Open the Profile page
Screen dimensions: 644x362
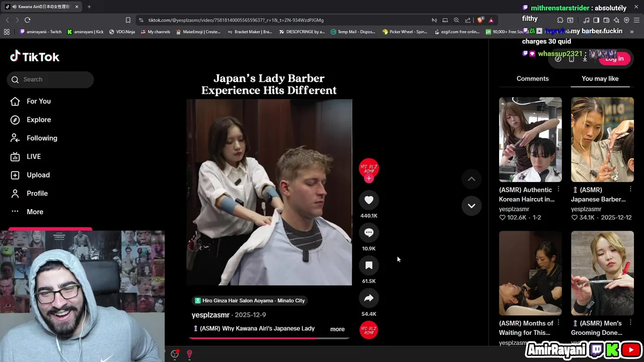(29, 194)
